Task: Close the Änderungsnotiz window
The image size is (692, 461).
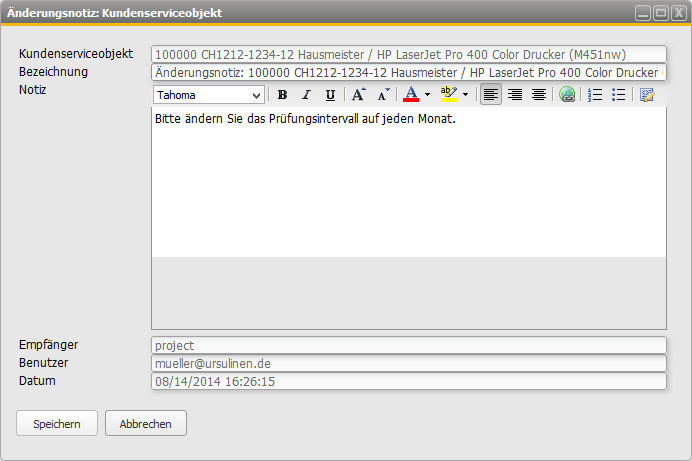Action: pos(678,13)
